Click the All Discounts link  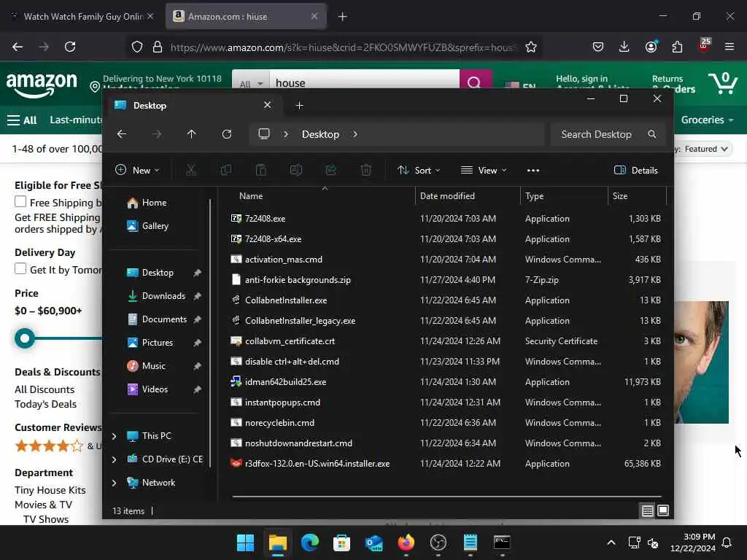coord(44,389)
